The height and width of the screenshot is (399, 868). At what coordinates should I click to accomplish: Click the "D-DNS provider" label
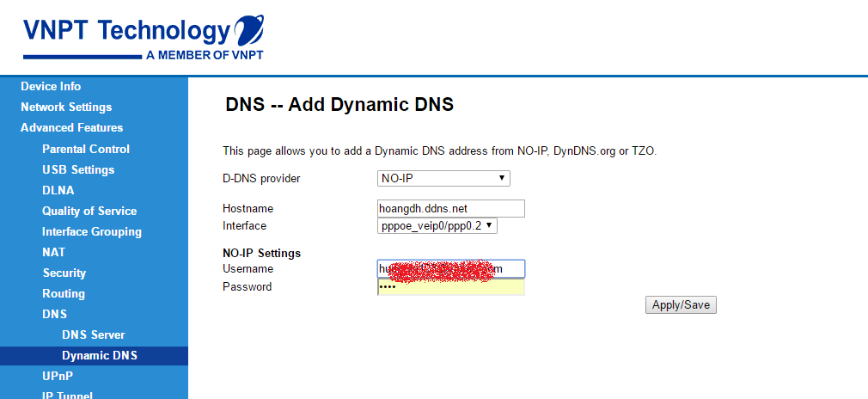click(x=261, y=179)
